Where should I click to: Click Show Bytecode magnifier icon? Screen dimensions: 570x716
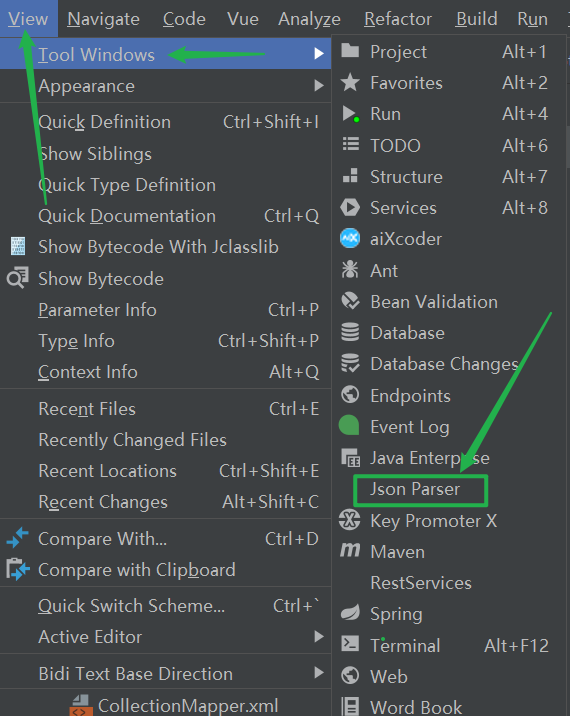(18, 277)
